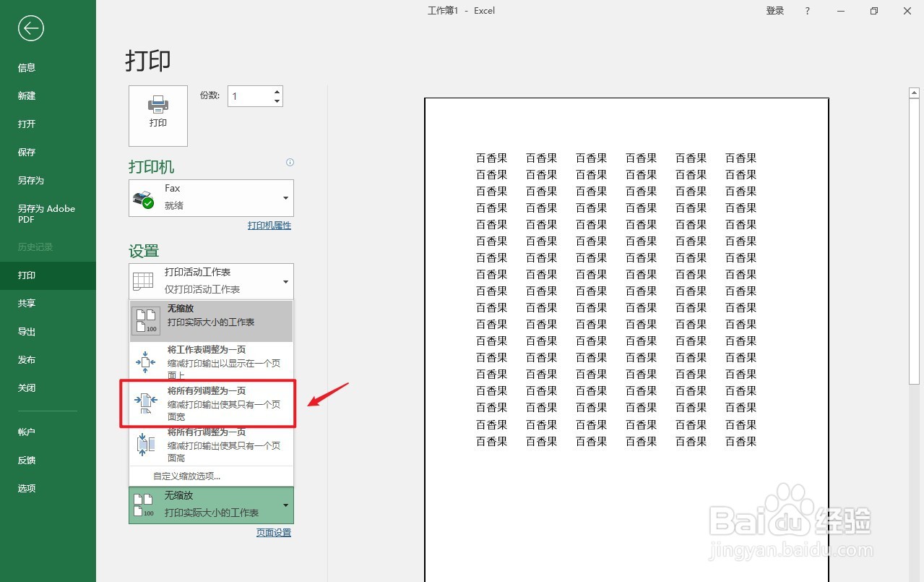This screenshot has width=924, height=582.
Task: Click the 登录 sign-in option at top
Action: (x=774, y=10)
